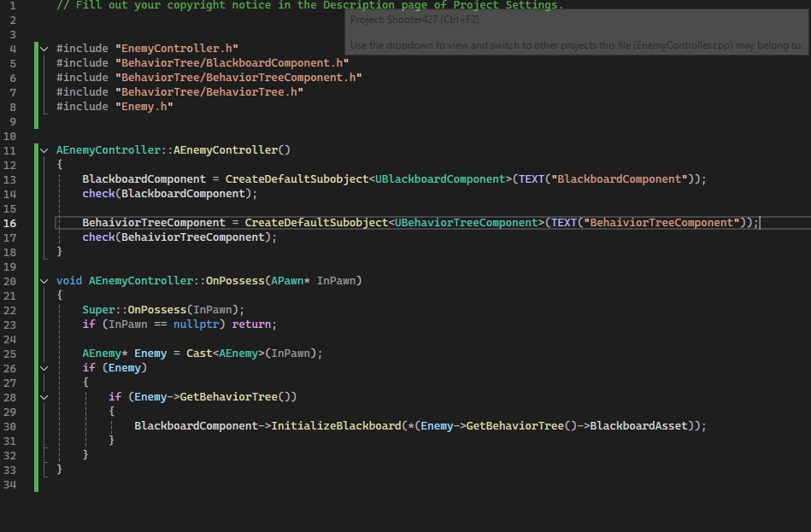Click line number 30 in the gutter
This screenshot has width=811, height=532.
point(10,426)
